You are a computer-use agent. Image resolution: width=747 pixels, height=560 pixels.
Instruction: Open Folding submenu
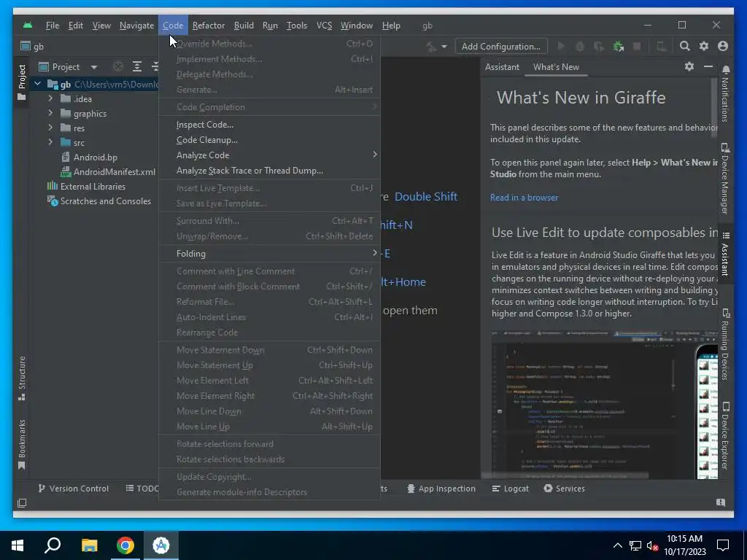point(269,254)
